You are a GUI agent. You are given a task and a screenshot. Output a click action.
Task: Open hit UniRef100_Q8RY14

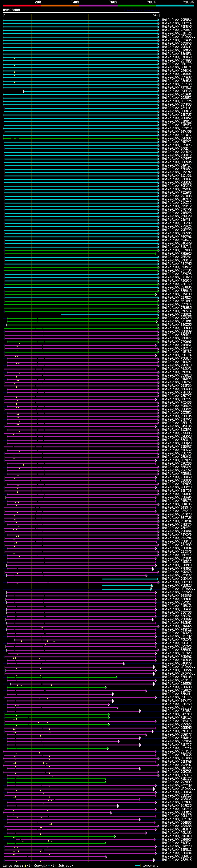pos(177,23)
